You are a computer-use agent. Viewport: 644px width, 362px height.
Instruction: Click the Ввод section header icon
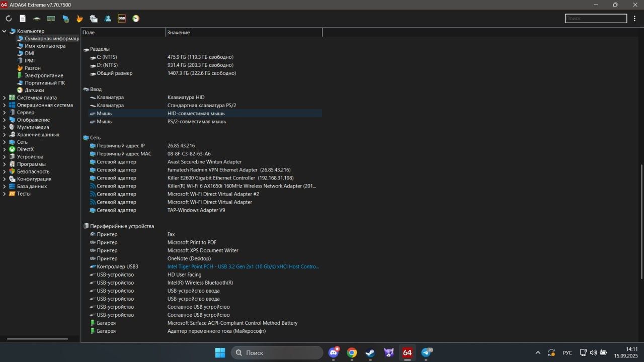(86, 89)
